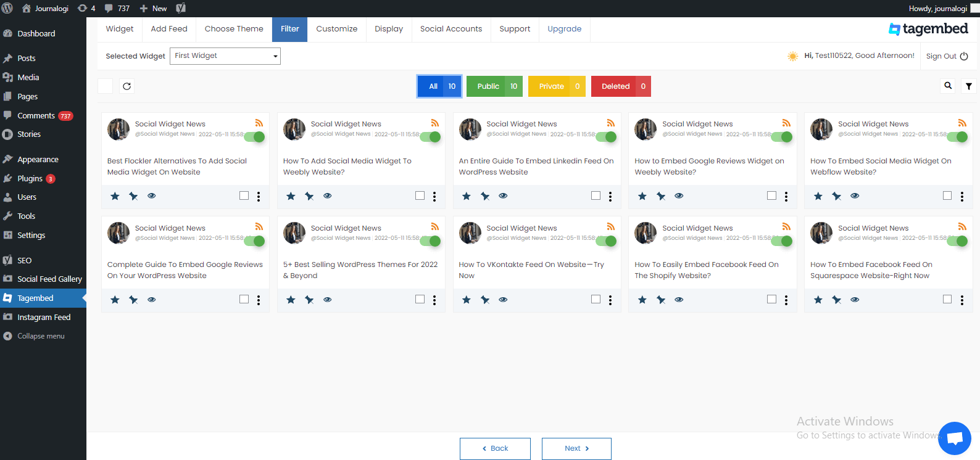Click the eye icon on 'How To Embed Social Media Widget On Webflow' card
The height and width of the screenshot is (460, 980).
pos(855,195)
